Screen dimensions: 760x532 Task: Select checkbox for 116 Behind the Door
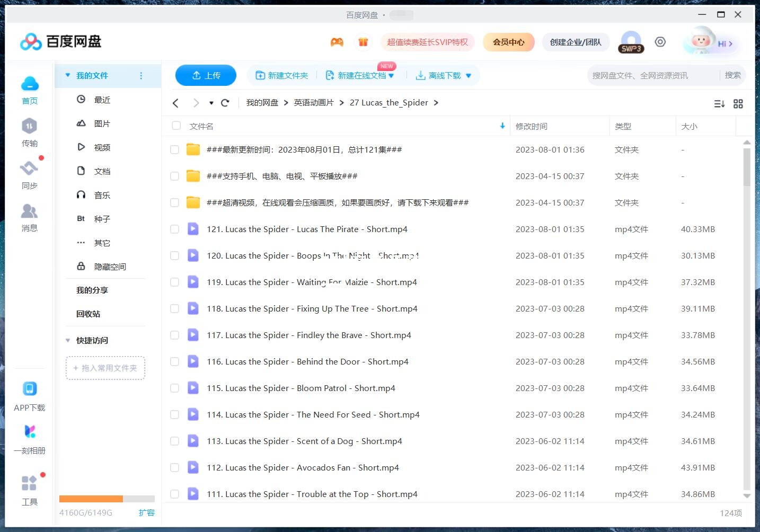(174, 362)
